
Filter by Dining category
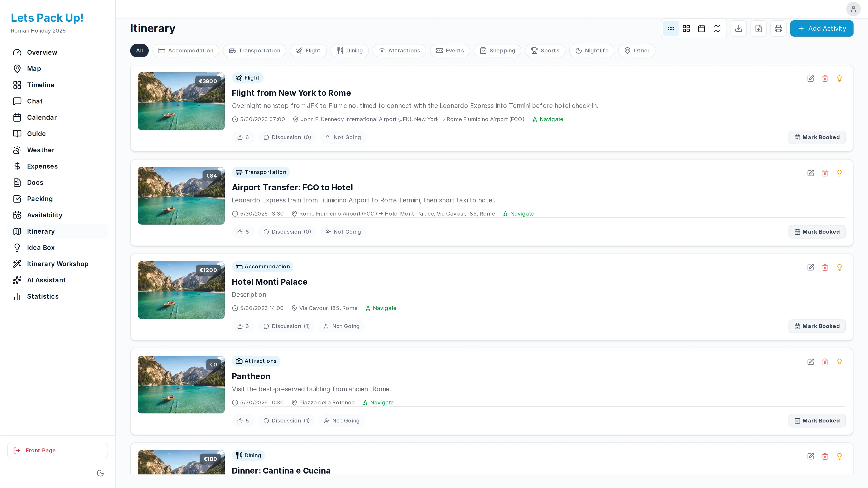click(x=349, y=51)
